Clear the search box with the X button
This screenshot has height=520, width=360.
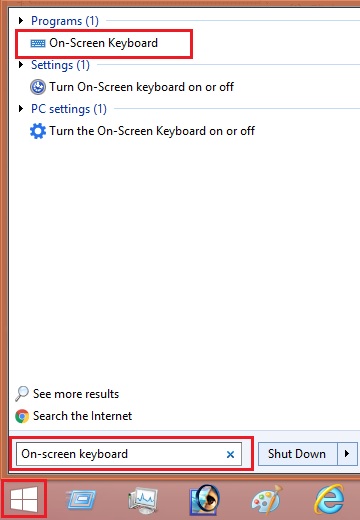click(x=230, y=454)
